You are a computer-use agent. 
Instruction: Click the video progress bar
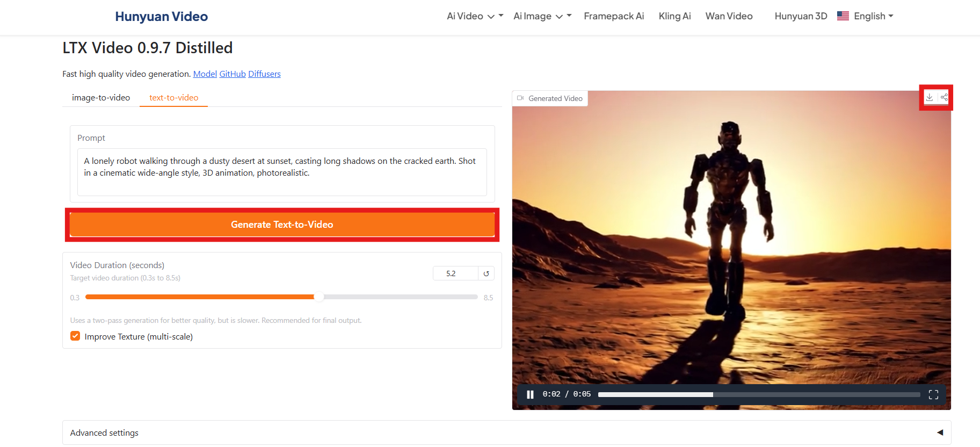[759, 394]
